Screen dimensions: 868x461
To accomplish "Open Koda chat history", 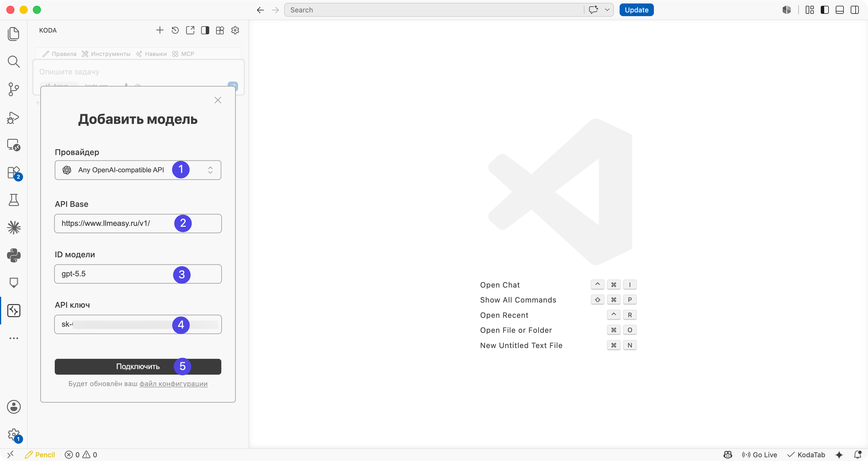I will [175, 30].
